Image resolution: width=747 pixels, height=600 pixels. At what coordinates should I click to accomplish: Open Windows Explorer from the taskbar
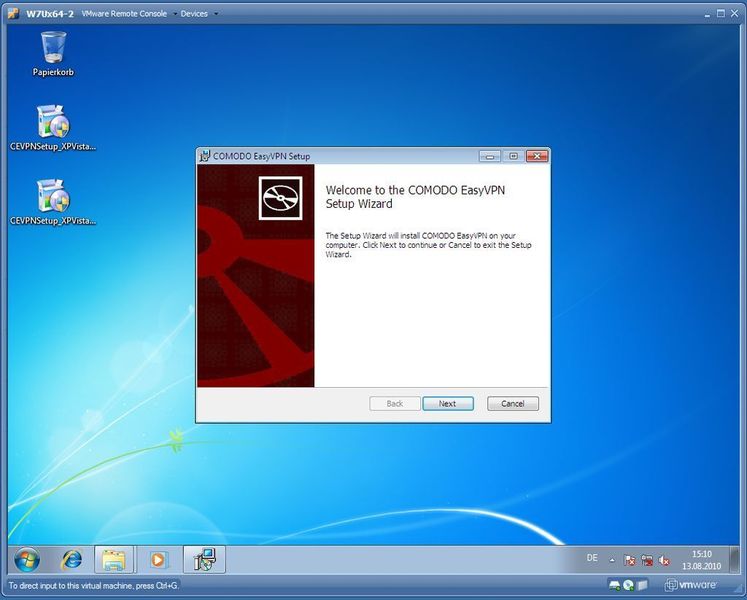coord(114,559)
